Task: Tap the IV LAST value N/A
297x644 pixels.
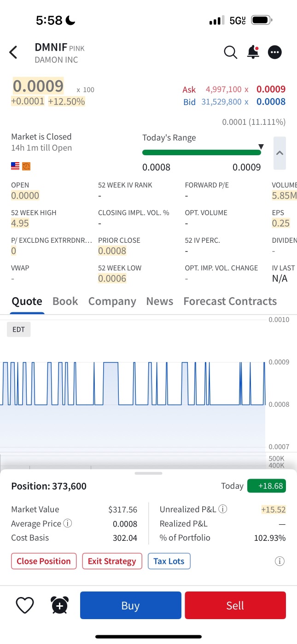Action: click(x=280, y=278)
